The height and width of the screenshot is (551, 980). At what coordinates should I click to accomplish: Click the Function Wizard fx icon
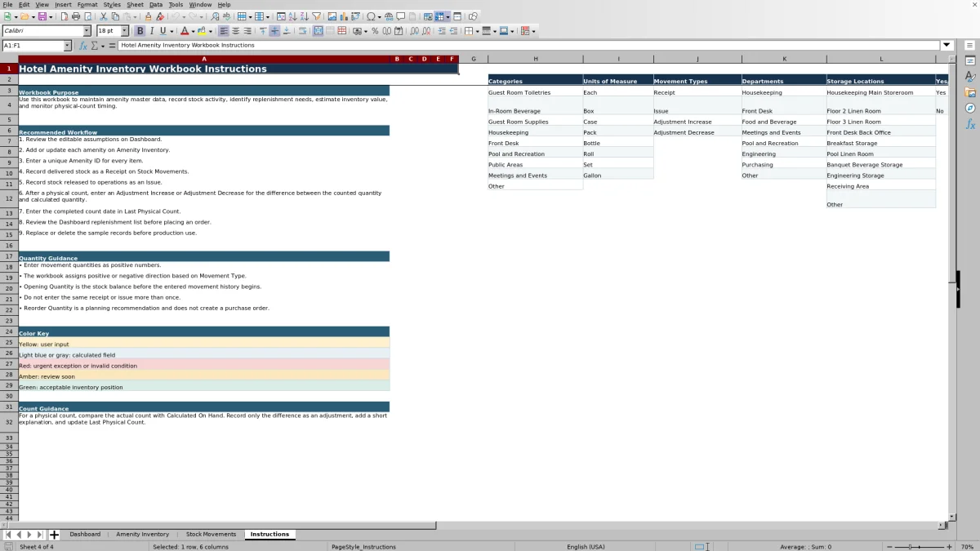click(x=83, y=46)
